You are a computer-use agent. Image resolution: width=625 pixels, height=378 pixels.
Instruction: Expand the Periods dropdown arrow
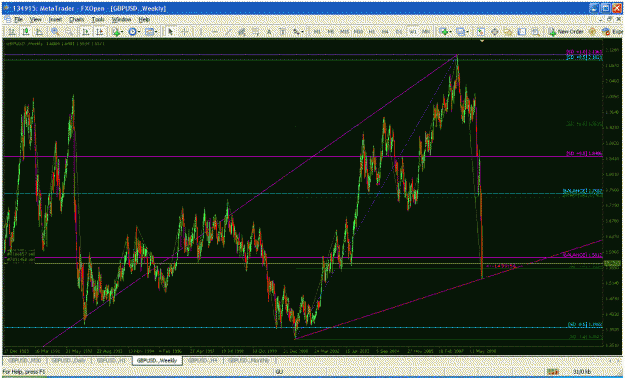coord(139,32)
